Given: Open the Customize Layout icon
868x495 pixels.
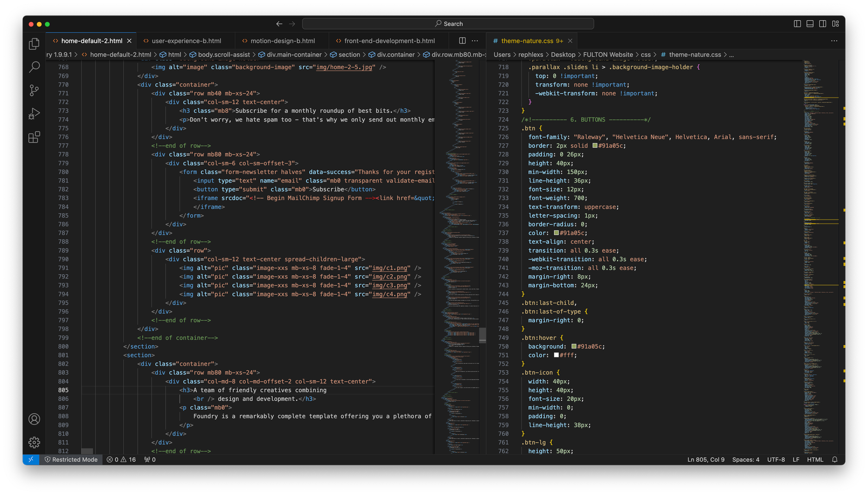Looking at the screenshot, I should (x=835, y=24).
